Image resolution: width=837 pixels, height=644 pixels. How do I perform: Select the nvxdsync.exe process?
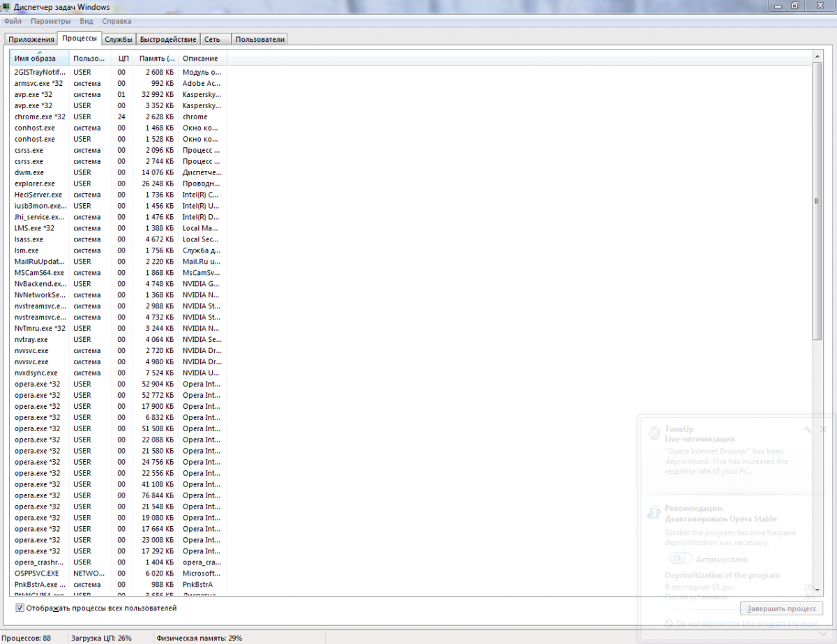(x=119, y=373)
